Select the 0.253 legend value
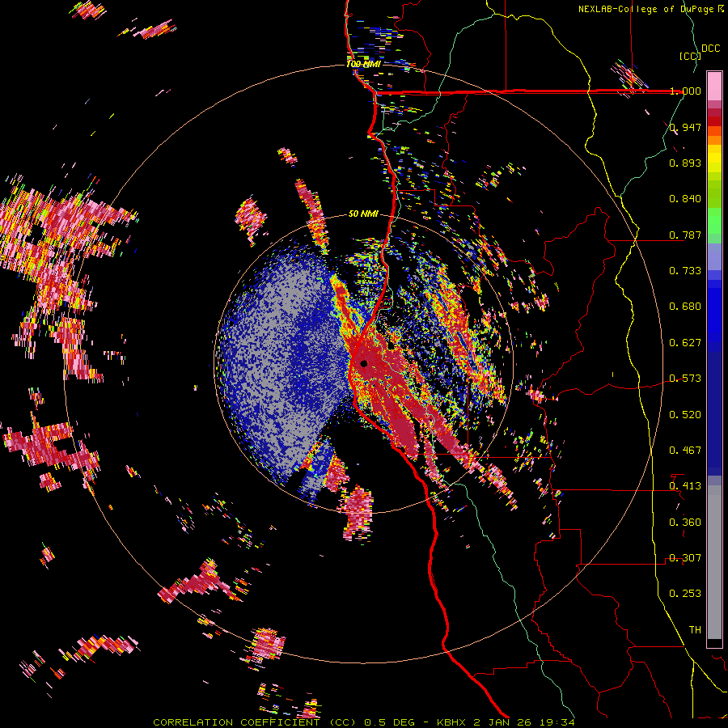This screenshot has width=728, height=728. click(x=685, y=594)
